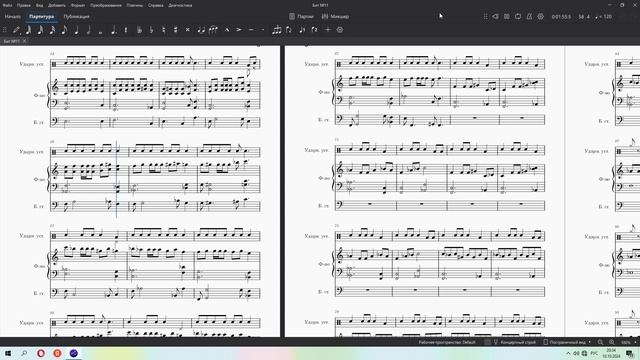Click the Рабочее пространство Default label
This screenshot has width=640, height=360.
coord(447,342)
